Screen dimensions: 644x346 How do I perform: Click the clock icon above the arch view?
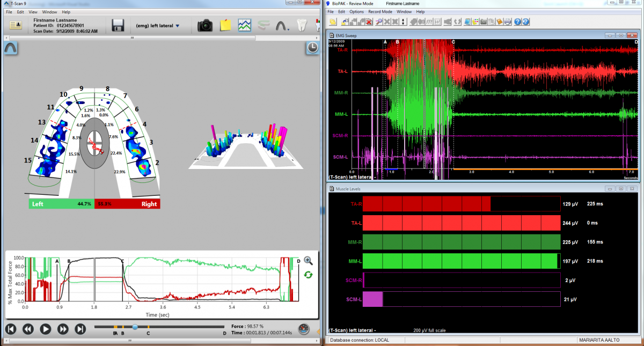[312, 48]
